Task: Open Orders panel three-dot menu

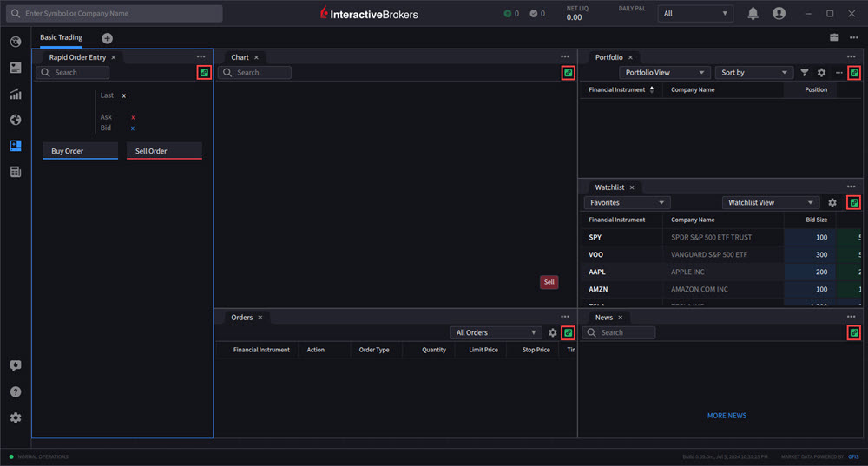Action: click(565, 317)
